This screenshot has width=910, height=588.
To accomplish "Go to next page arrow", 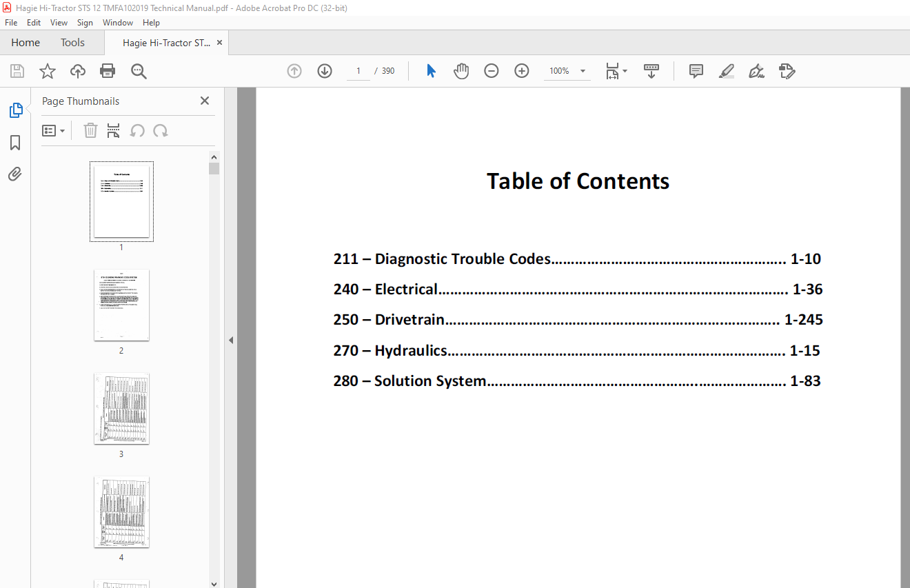I will tap(325, 71).
